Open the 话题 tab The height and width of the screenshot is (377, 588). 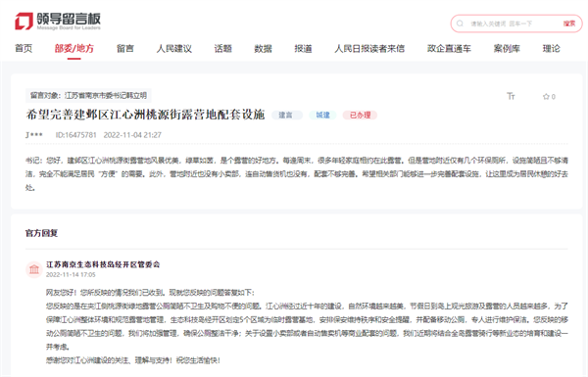[x=223, y=48]
